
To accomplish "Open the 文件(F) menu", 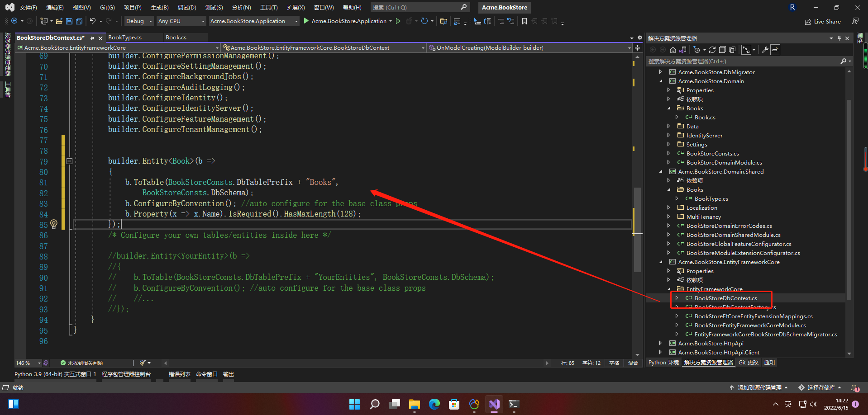I will coord(28,8).
